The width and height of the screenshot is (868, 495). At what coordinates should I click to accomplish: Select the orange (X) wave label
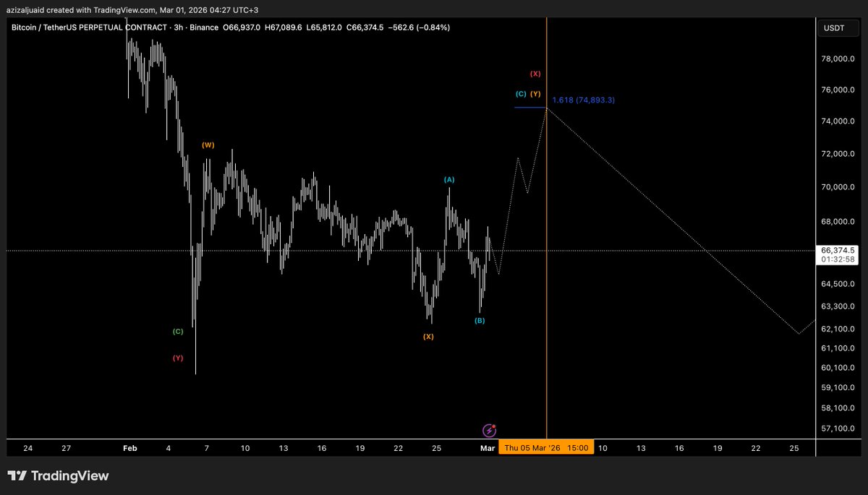[428, 337]
